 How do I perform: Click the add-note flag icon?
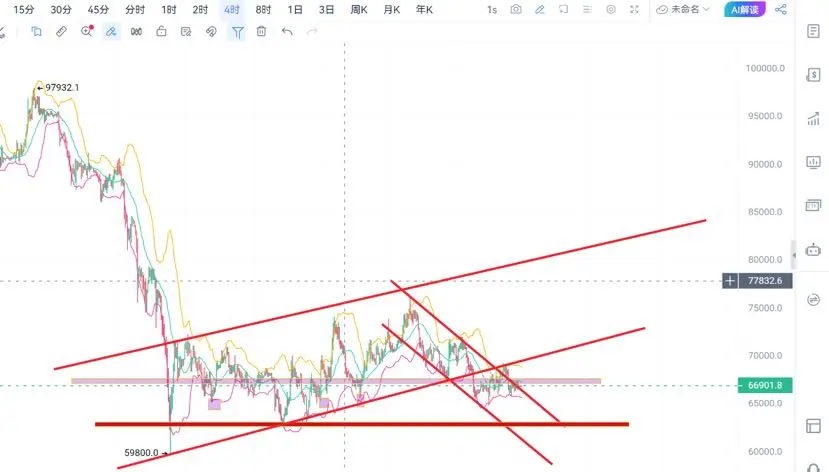tap(564, 10)
